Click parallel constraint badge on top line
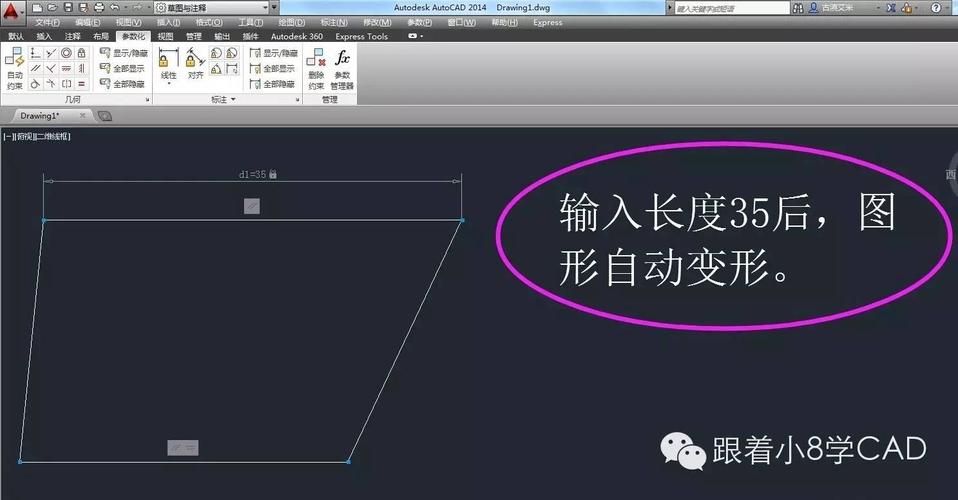 252,206
